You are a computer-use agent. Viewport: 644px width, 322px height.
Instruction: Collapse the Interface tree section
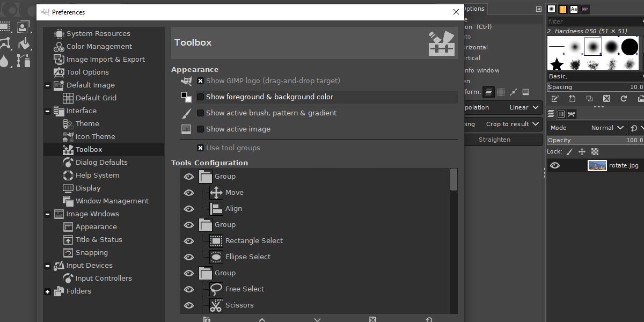[x=48, y=111]
